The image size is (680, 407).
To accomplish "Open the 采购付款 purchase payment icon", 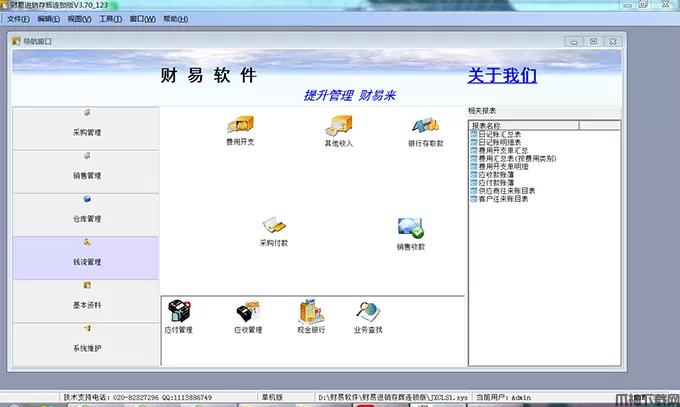I will click(x=274, y=227).
